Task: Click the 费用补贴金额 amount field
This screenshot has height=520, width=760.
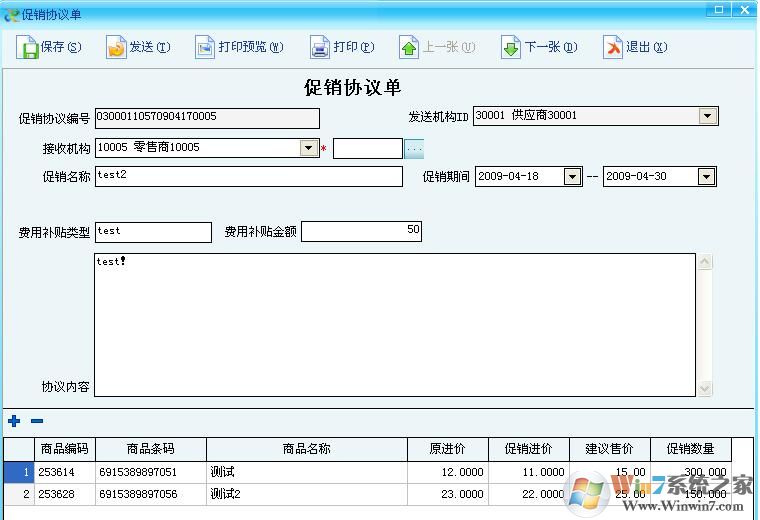Action: coord(361,231)
